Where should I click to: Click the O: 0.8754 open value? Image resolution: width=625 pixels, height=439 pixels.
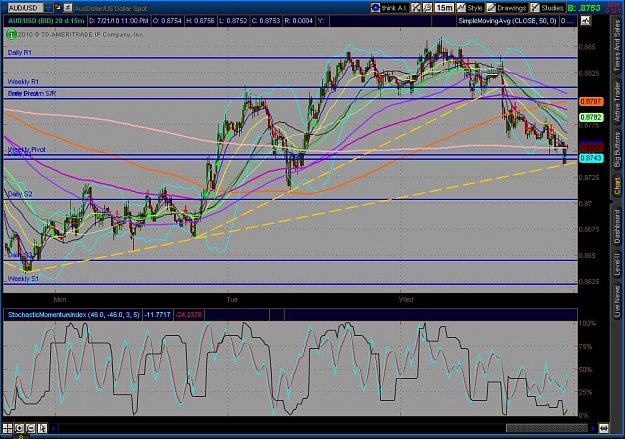[167, 21]
